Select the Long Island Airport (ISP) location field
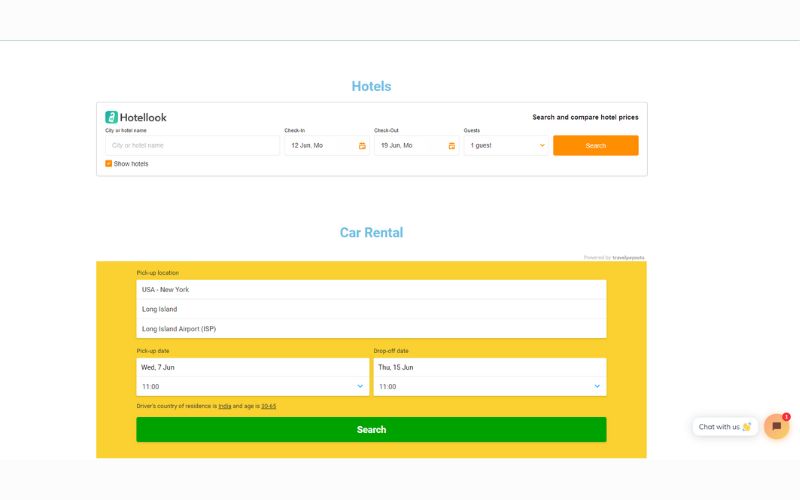The image size is (800, 500). click(371, 329)
